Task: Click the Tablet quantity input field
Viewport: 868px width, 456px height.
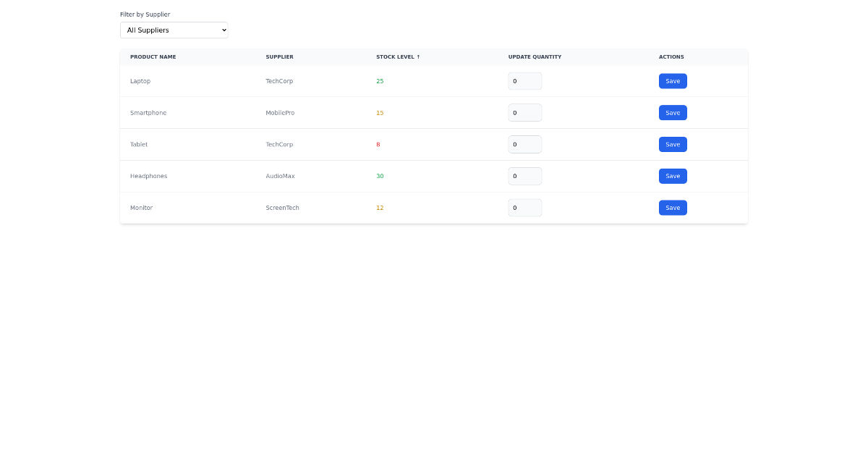Action: [525, 144]
